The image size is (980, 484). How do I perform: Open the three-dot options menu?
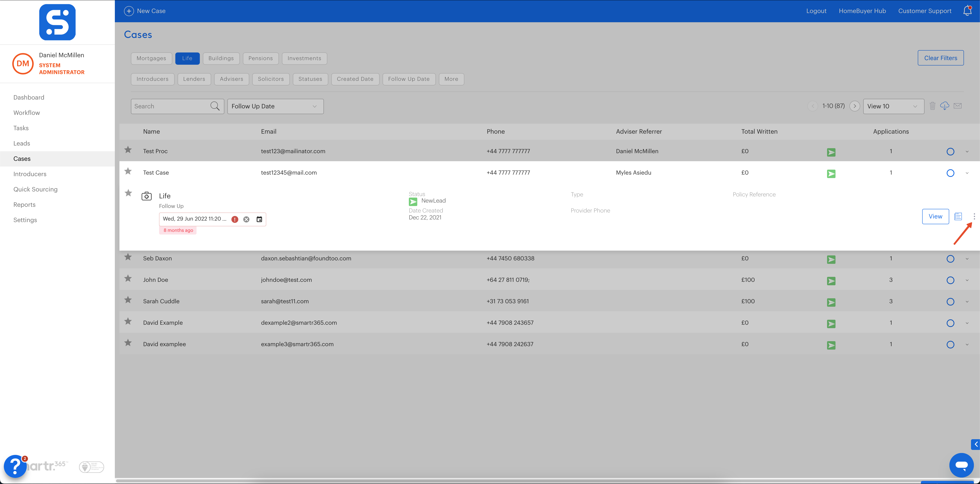[974, 217]
